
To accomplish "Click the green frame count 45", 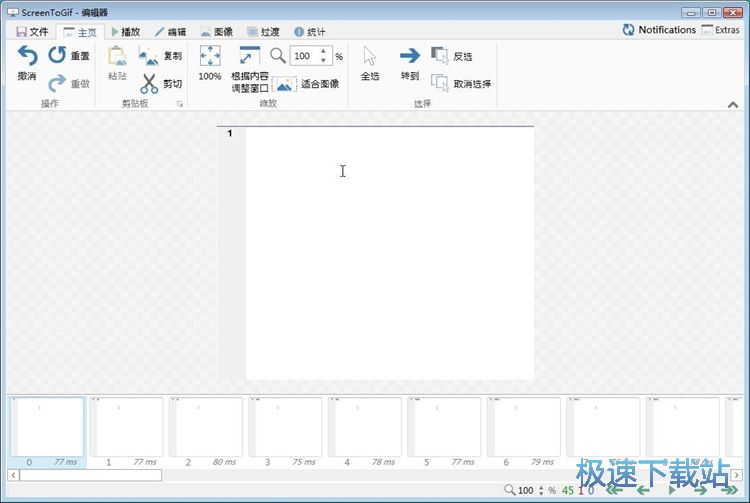I will 568,490.
